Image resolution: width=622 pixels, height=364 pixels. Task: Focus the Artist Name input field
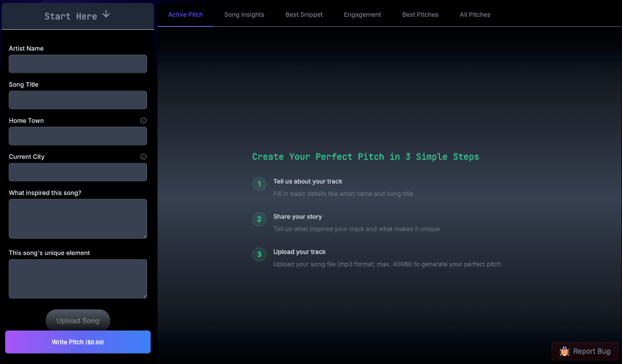(78, 64)
